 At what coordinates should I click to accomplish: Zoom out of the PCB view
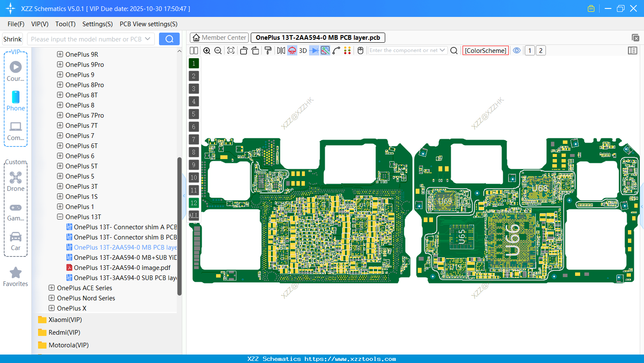pyautogui.click(x=218, y=51)
